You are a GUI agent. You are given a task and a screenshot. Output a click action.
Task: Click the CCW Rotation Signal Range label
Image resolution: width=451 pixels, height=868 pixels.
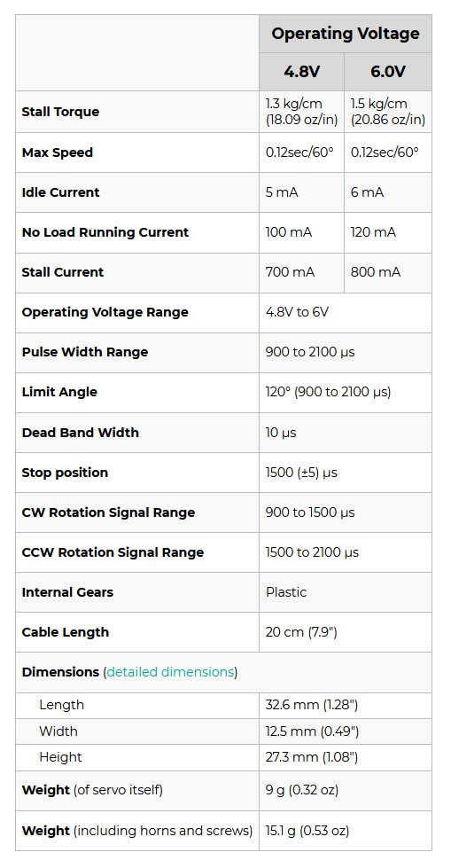pyautogui.click(x=113, y=552)
